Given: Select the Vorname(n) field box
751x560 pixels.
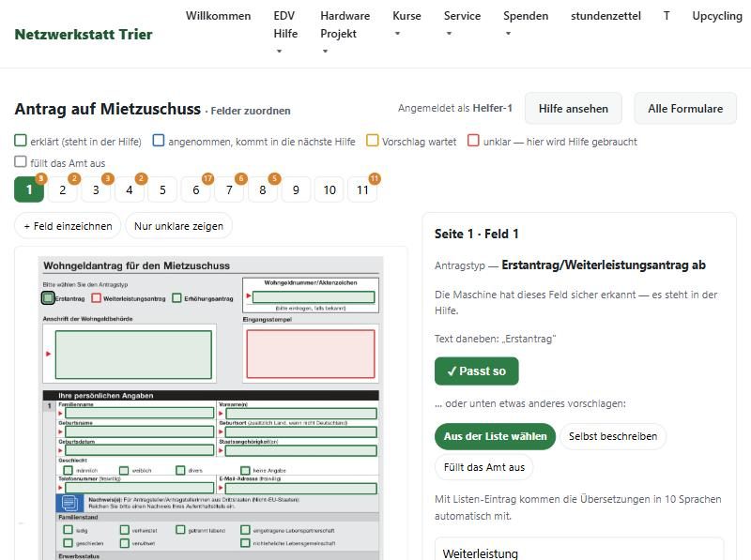Looking at the screenshot, I should pos(301,413).
